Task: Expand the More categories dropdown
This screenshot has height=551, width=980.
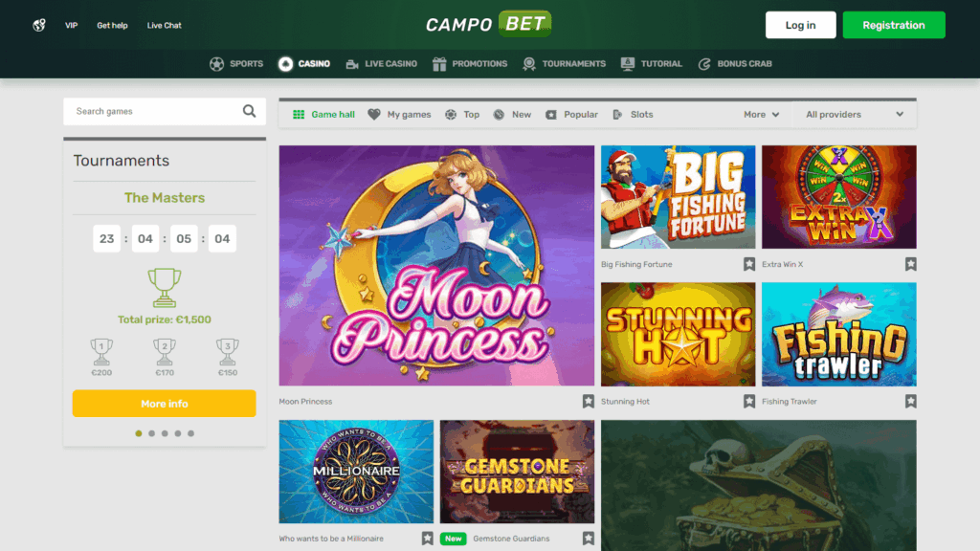Action: click(762, 115)
